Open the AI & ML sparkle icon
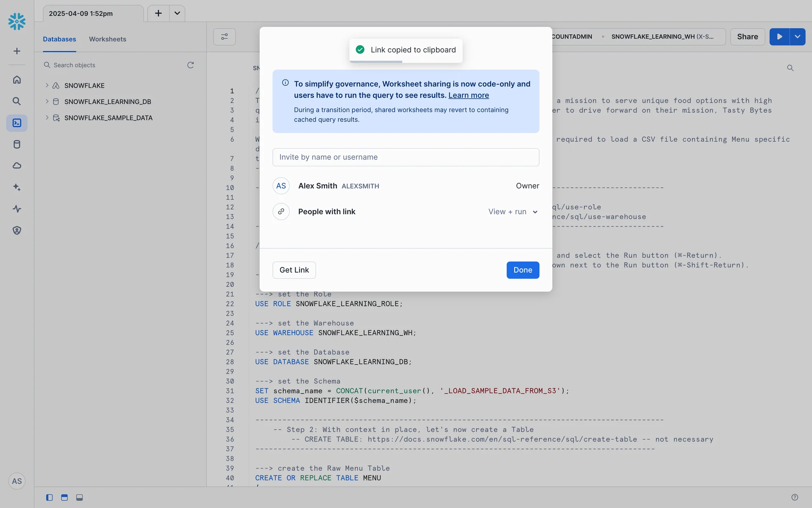812x508 pixels. click(17, 187)
